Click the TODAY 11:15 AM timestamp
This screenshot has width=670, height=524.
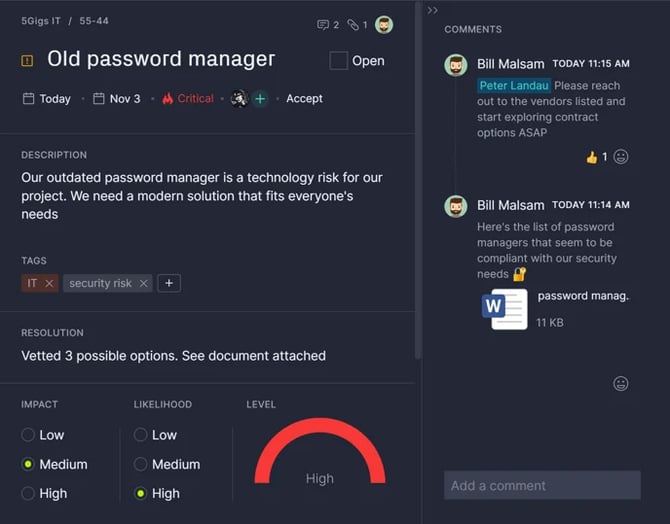pyautogui.click(x=591, y=64)
